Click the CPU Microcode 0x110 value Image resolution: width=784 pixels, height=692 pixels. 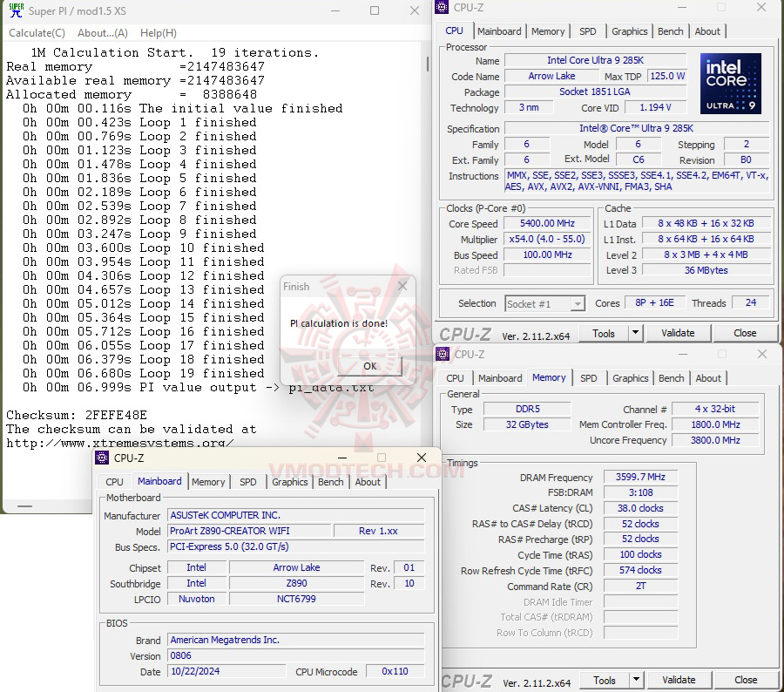coord(395,671)
